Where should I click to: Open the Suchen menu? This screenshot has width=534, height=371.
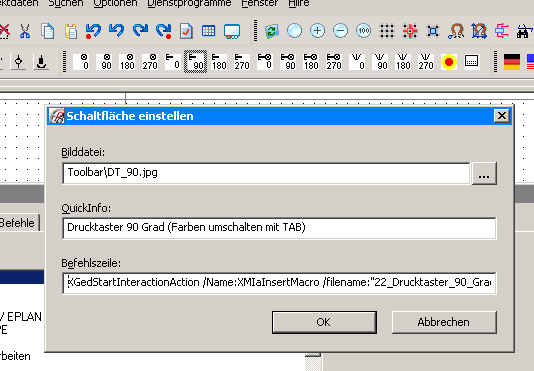(66, 3)
